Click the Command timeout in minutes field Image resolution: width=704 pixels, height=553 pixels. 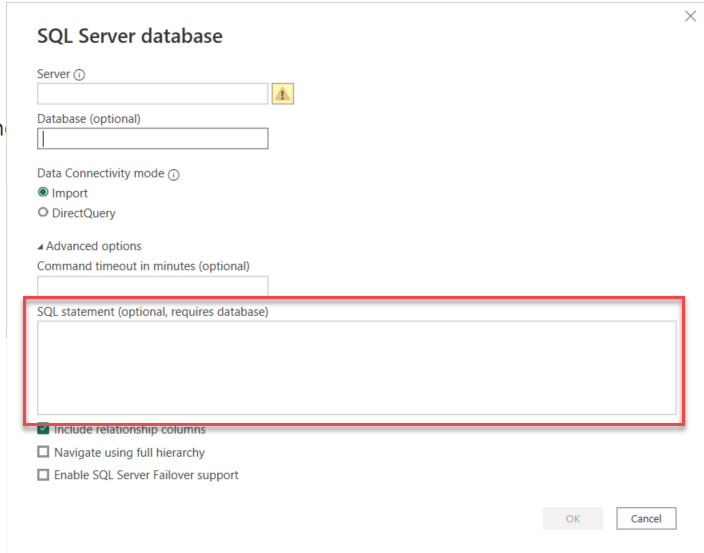pos(153,286)
